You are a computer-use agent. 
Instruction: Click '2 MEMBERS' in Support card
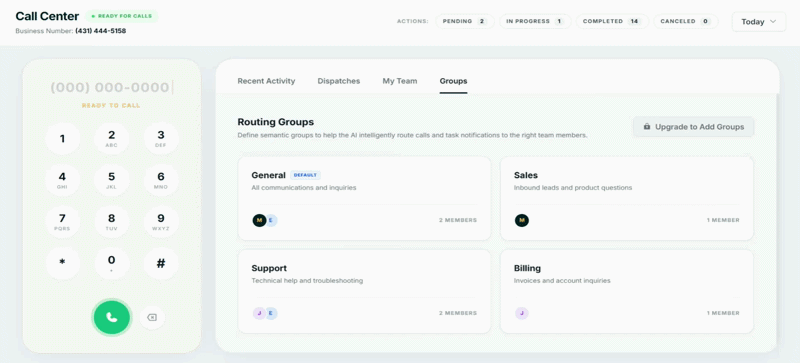coord(458,313)
